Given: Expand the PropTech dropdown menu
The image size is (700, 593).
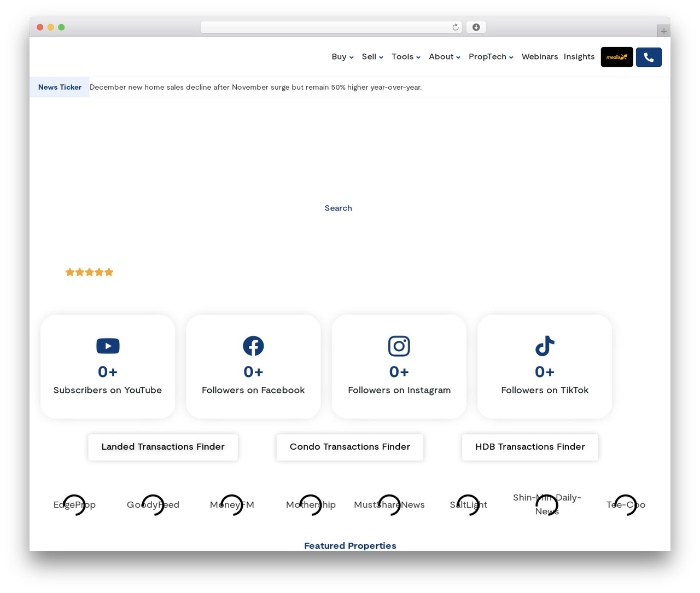Looking at the screenshot, I should (491, 57).
